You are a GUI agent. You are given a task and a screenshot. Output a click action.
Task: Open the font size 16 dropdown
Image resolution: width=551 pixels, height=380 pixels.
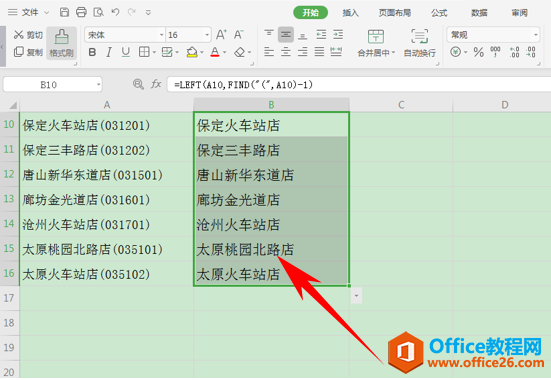pyautogui.click(x=207, y=35)
